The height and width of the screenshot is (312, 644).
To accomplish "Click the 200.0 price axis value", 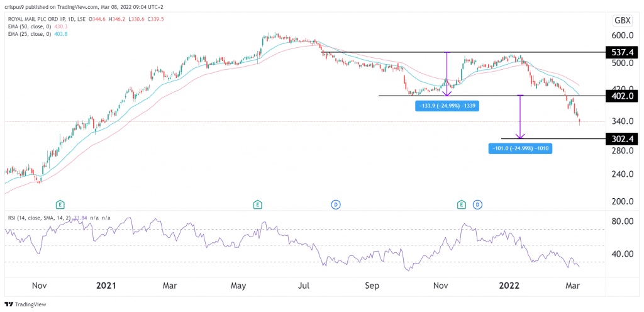I will pyautogui.click(x=621, y=201).
